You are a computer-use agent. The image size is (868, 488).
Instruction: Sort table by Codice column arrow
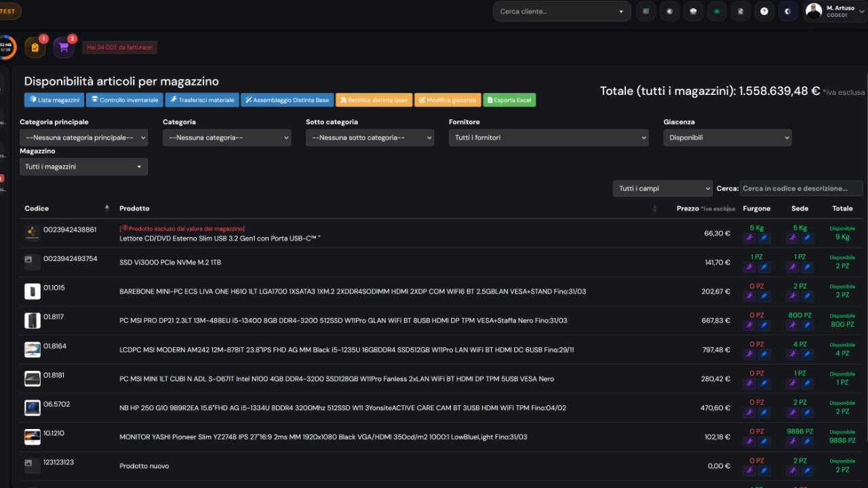click(106, 208)
